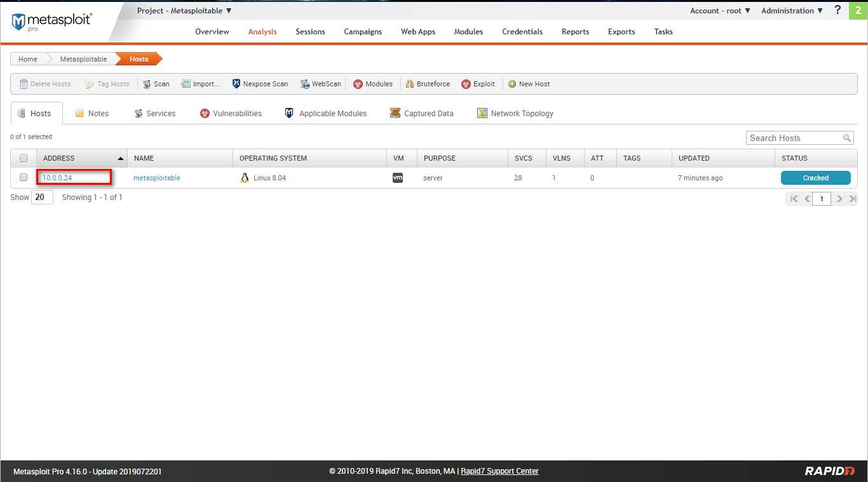Open the Web Apps menu
Screen dimensions: 868x482
418,32
